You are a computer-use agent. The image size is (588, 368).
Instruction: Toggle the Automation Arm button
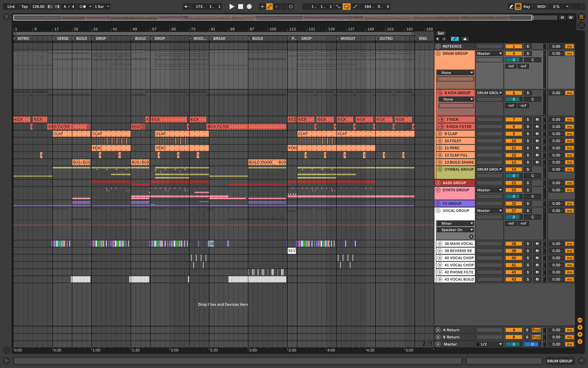[269, 7]
